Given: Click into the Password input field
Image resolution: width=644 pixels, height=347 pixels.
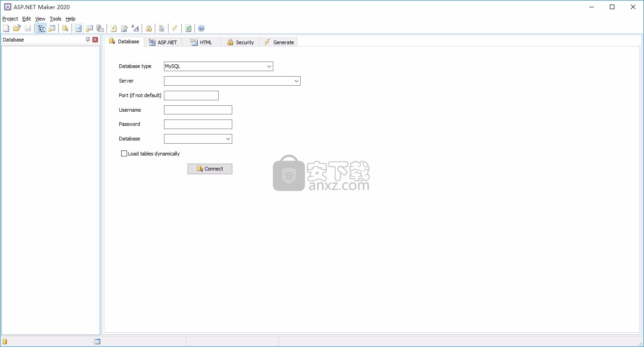Looking at the screenshot, I should click(198, 124).
